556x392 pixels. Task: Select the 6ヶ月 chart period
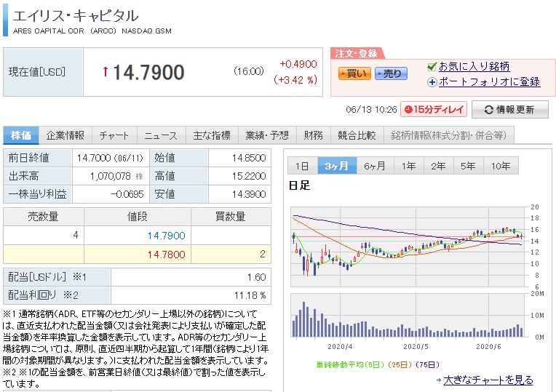pos(375,166)
